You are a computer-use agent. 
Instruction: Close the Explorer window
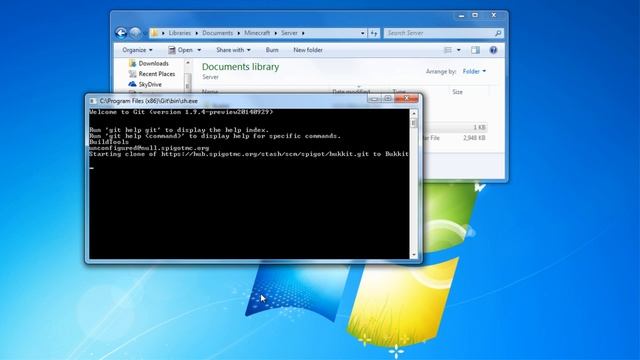tap(494, 15)
